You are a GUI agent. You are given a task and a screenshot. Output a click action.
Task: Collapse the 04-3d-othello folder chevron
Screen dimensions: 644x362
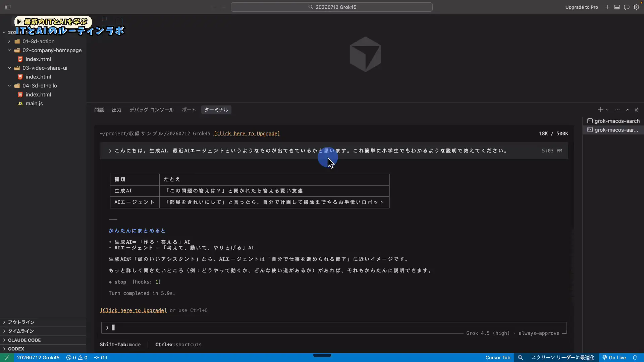9,86
